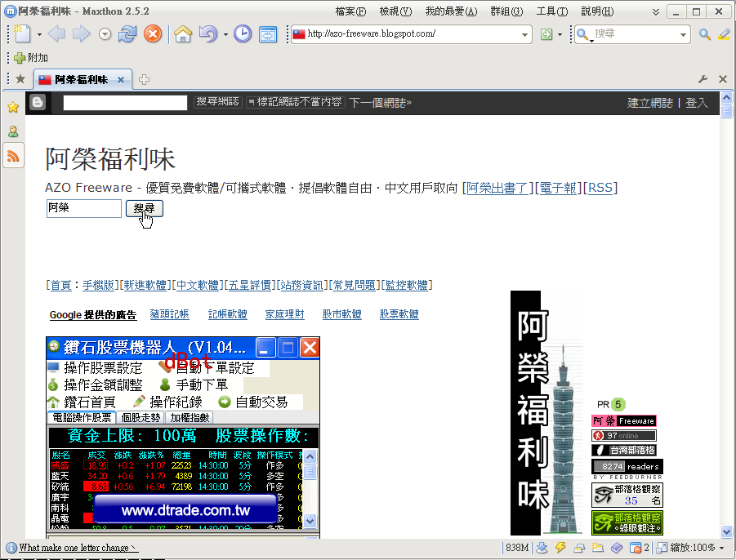
Task: Open the History clock icon
Action: tap(243, 33)
